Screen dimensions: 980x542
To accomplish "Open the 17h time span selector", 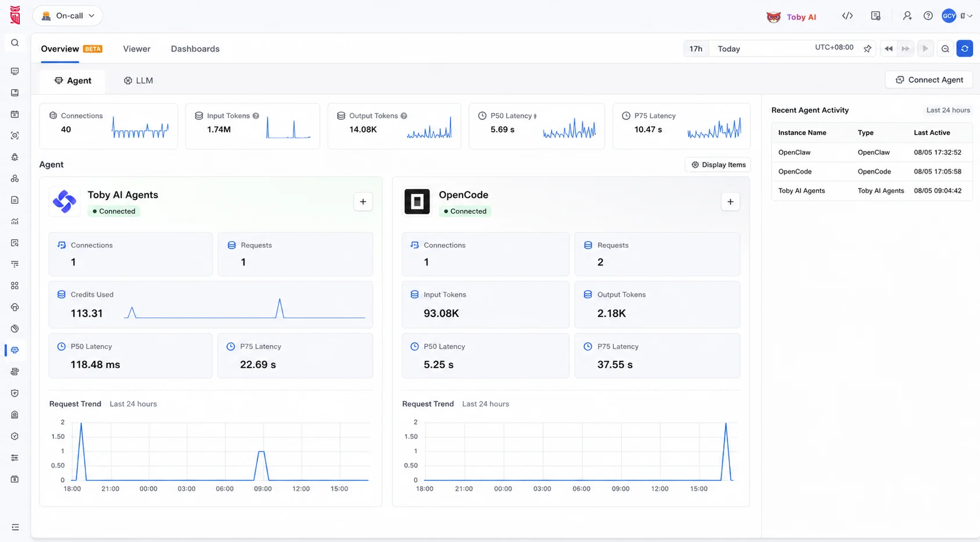I will click(x=696, y=49).
